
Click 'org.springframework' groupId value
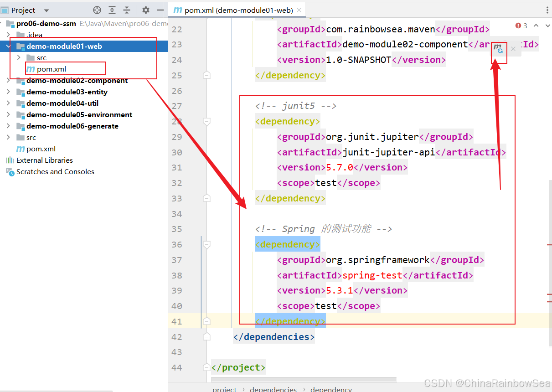tap(378, 260)
